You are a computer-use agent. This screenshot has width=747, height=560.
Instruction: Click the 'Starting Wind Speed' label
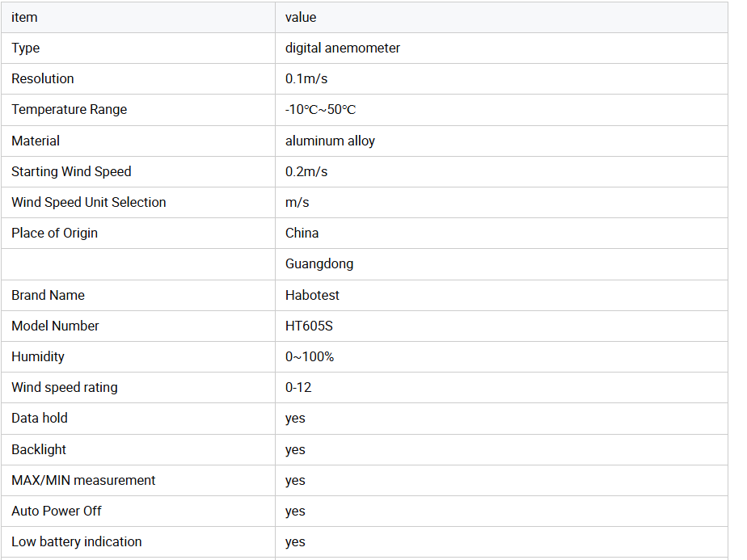71,171
